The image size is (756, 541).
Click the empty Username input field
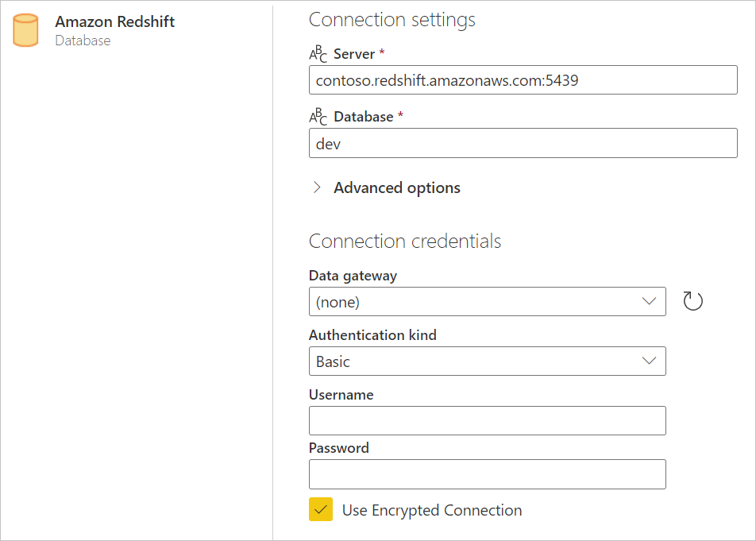point(487,420)
